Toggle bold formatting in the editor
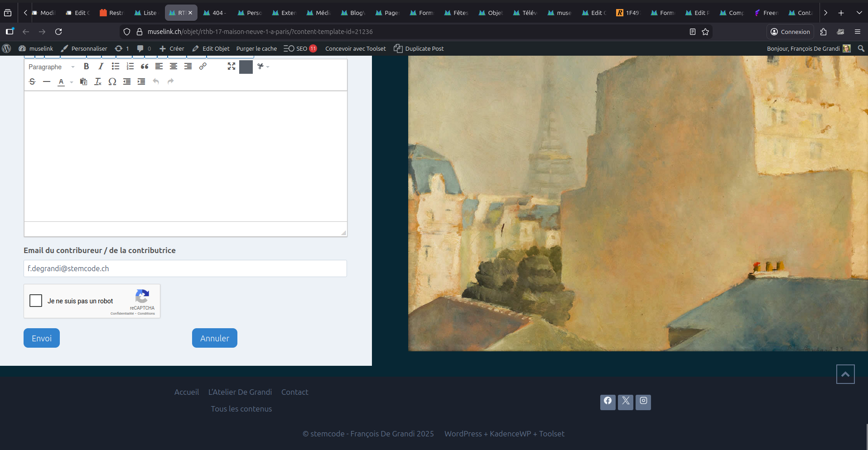This screenshot has height=450, width=868. 86,67
